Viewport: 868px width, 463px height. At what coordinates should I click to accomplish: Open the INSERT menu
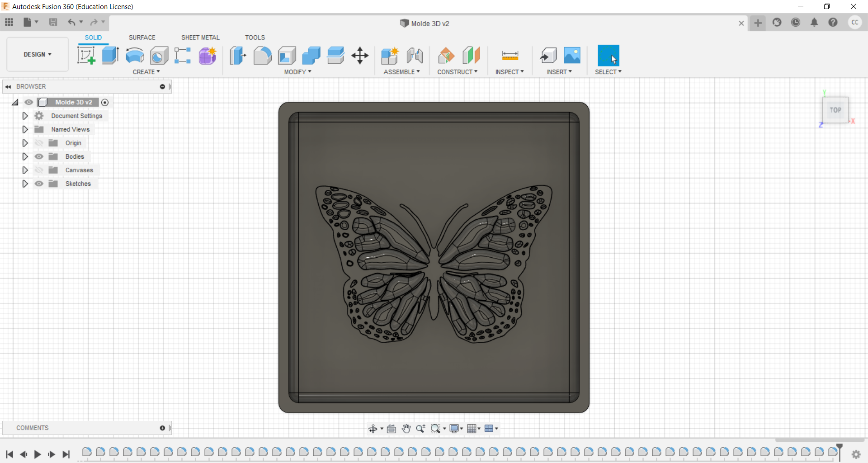(559, 72)
